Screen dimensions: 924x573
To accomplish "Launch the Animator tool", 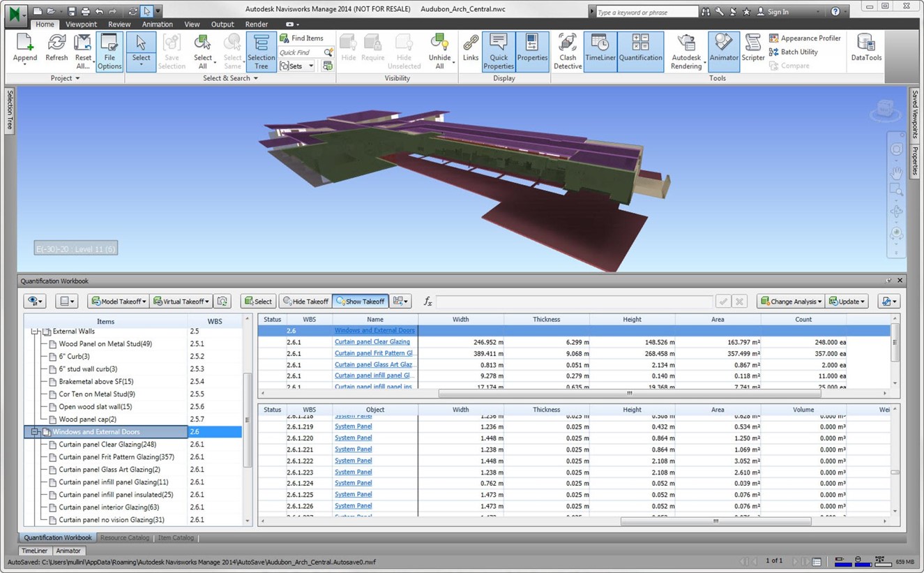I will coord(724,52).
